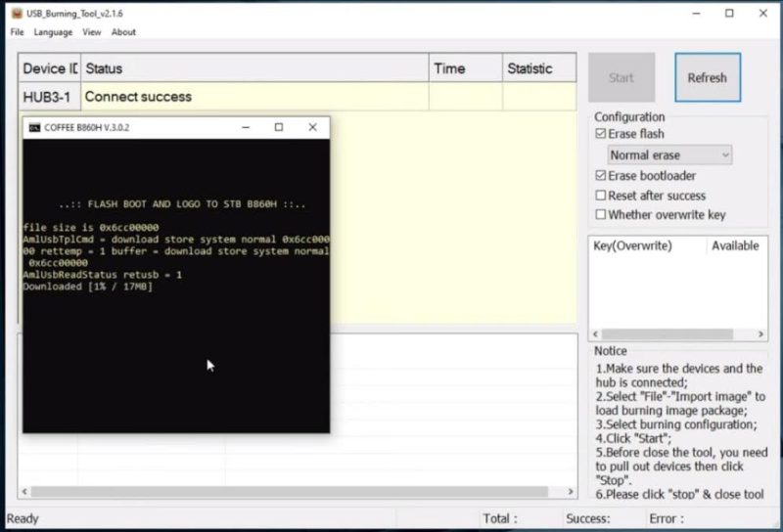Viewport: 783px width, 532px height.
Task: Open the File menu
Action: click(17, 32)
